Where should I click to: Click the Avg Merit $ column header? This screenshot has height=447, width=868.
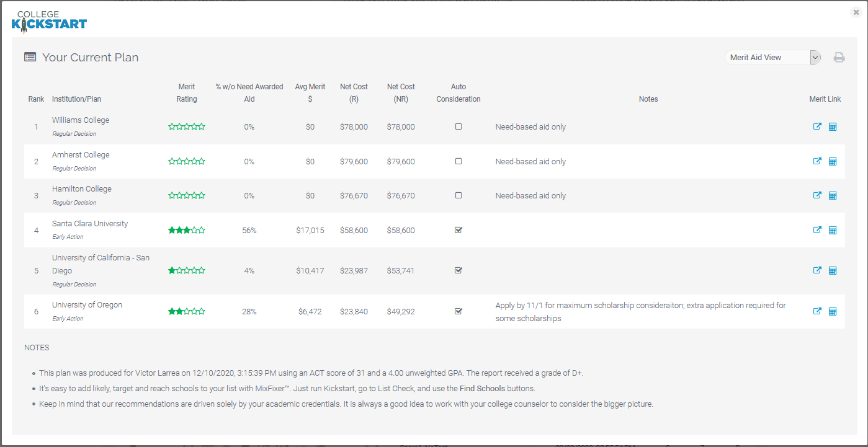pyautogui.click(x=310, y=93)
